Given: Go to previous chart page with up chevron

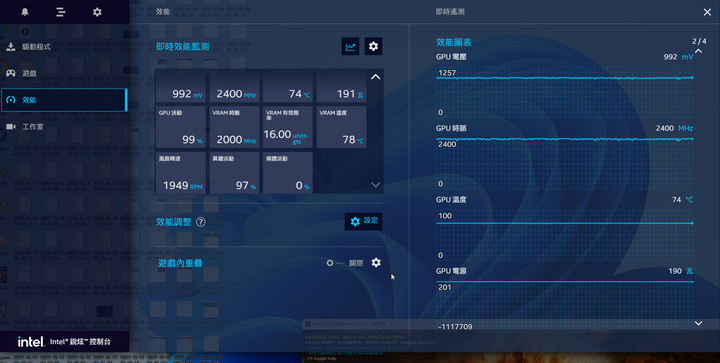Looking at the screenshot, I should [698, 51].
